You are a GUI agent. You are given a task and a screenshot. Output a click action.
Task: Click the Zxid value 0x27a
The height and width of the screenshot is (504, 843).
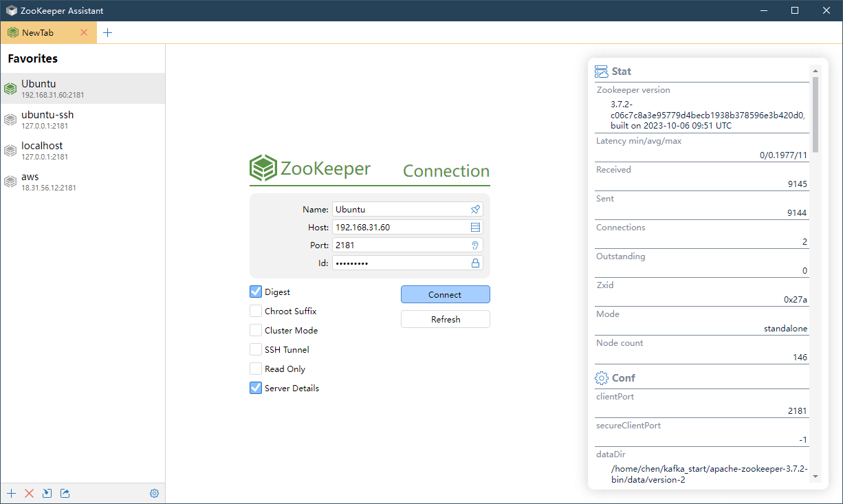coord(796,300)
